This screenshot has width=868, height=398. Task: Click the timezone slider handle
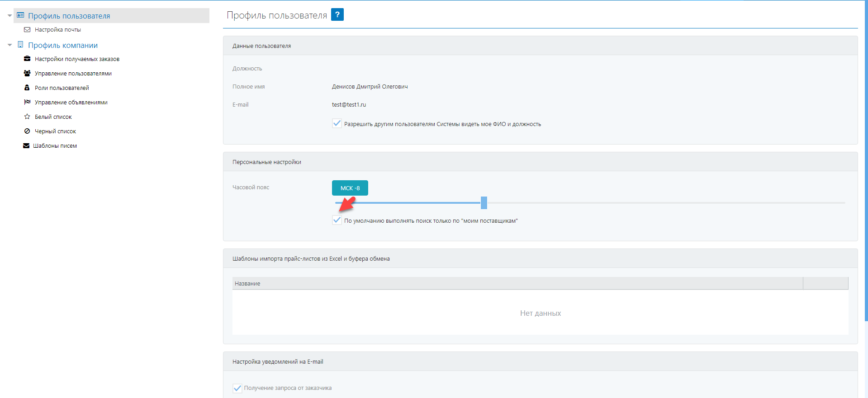pyautogui.click(x=484, y=203)
